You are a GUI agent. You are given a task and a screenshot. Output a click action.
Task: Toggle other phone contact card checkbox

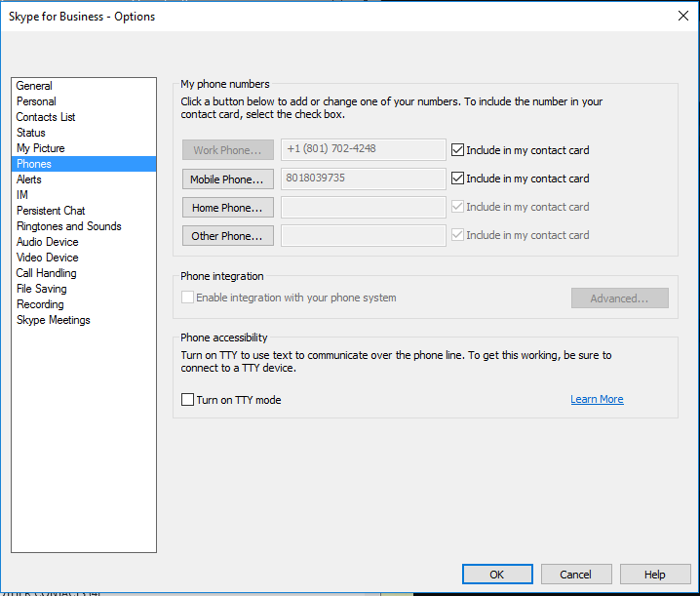[457, 235]
